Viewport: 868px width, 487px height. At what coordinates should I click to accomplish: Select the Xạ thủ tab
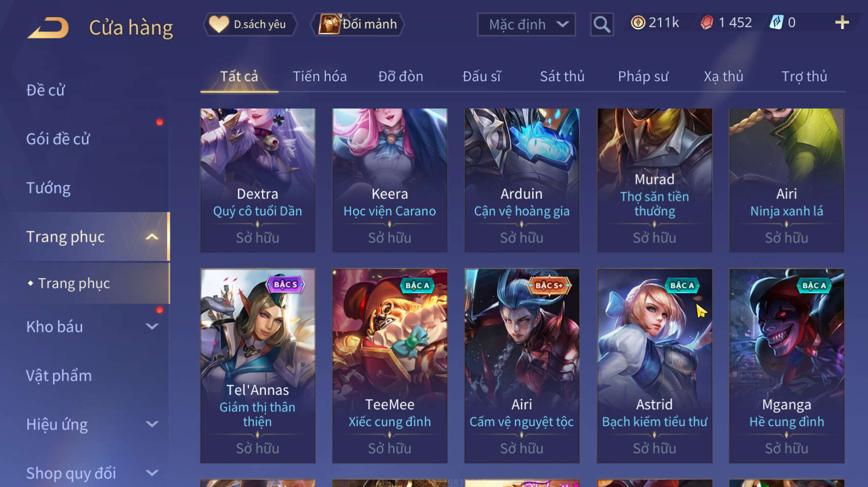(723, 77)
